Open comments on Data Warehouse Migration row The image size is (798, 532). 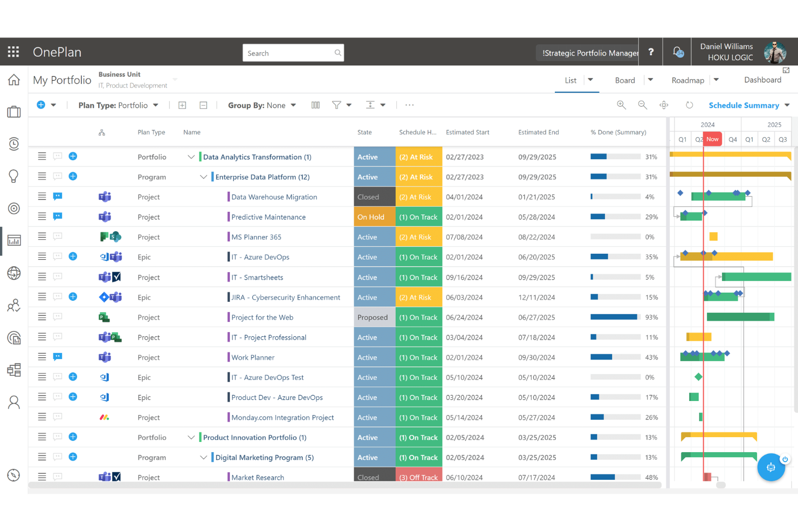pos(58,197)
